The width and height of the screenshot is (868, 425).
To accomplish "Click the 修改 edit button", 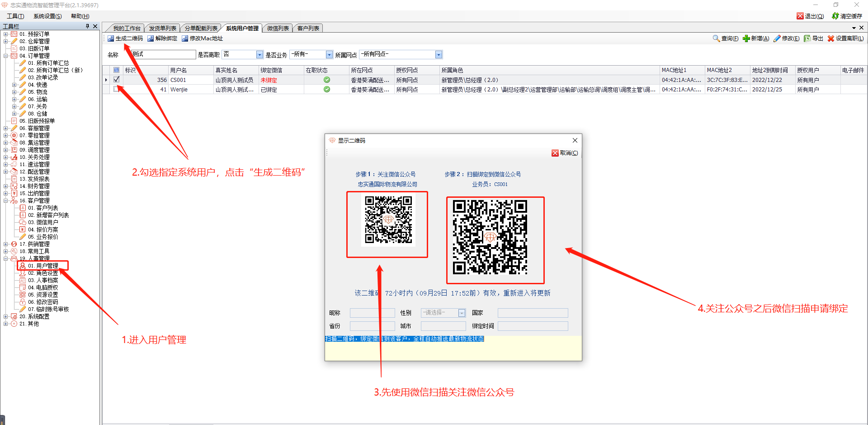I will 786,38.
